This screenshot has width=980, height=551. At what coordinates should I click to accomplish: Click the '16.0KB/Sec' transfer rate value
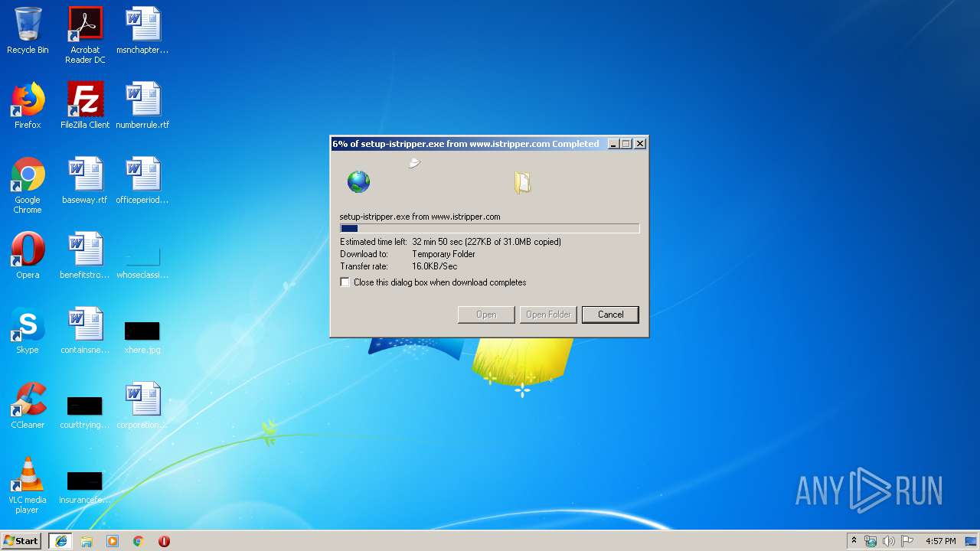(x=434, y=266)
